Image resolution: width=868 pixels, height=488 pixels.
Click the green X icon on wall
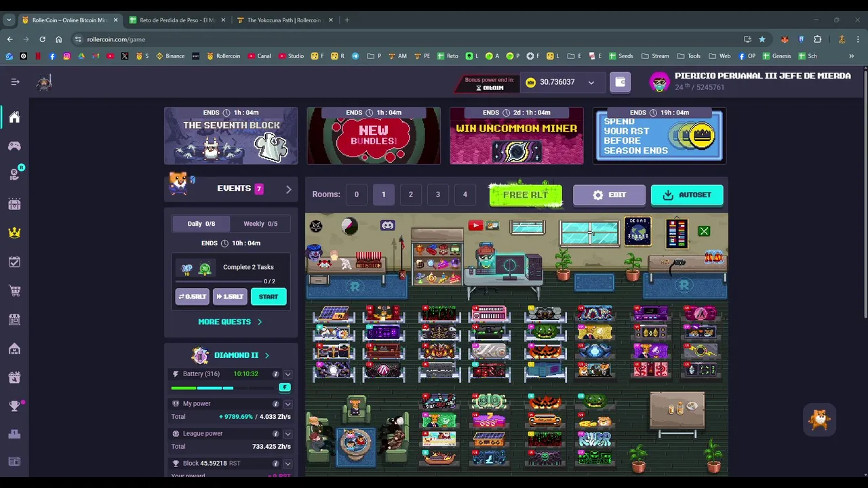(x=704, y=232)
